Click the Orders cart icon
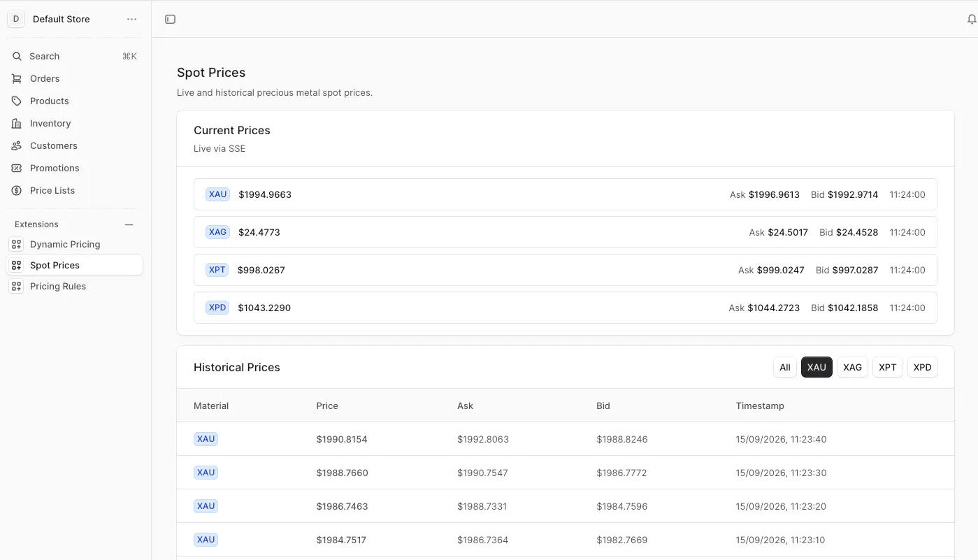 pyautogui.click(x=17, y=78)
